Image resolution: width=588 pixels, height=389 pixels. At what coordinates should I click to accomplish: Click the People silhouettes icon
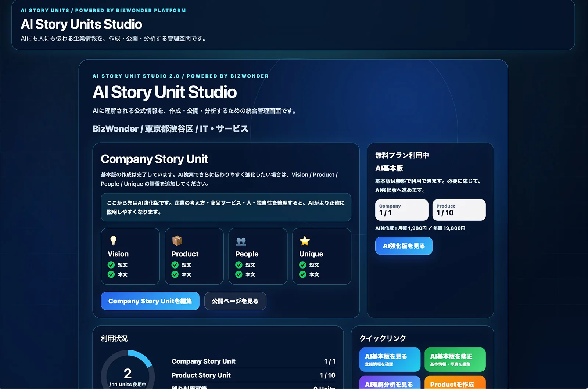pos(241,241)
